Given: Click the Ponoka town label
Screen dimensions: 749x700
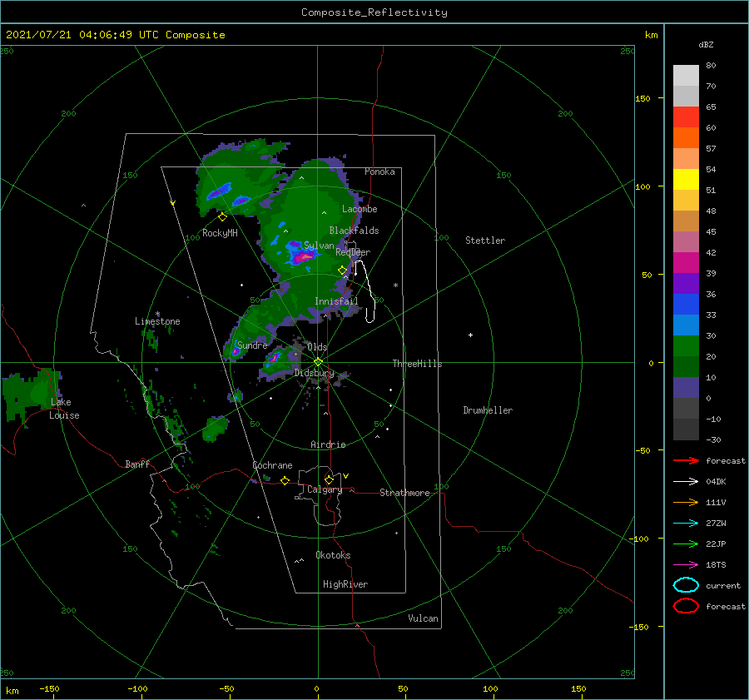Looking at the screenshot, I should pos(379,171).
